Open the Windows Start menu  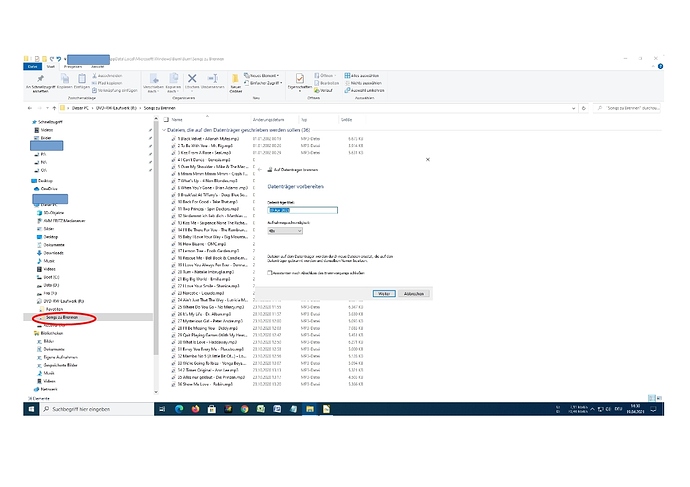[31, 409]
